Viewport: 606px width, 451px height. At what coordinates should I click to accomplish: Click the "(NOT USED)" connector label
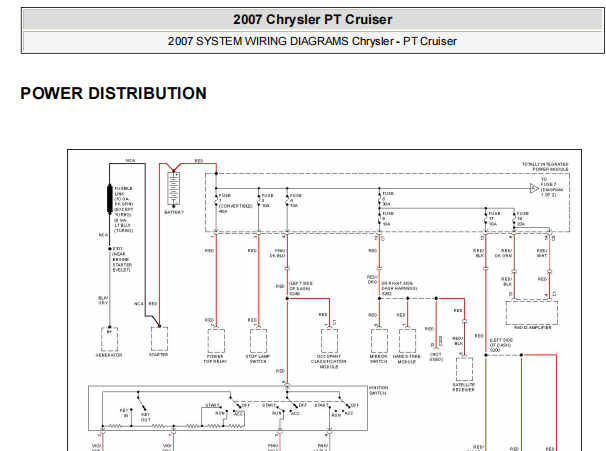(x=436, y=357)
